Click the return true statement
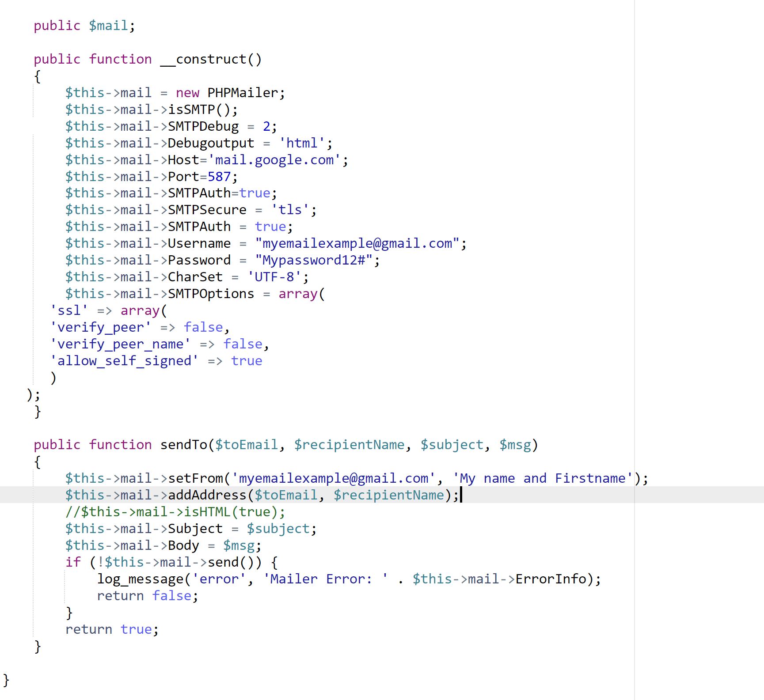 [111, 629]
